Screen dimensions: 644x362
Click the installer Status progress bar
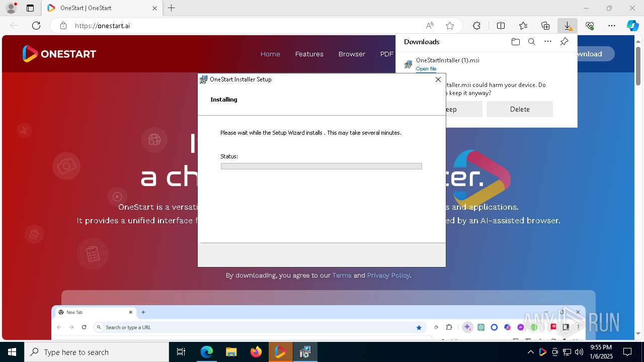[321, 166]
